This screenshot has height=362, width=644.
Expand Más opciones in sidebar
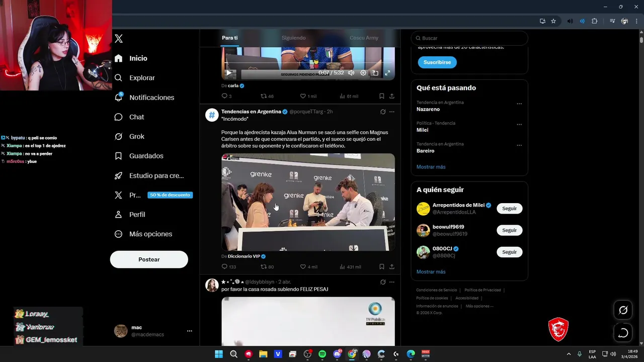click(x=143, y=234)
